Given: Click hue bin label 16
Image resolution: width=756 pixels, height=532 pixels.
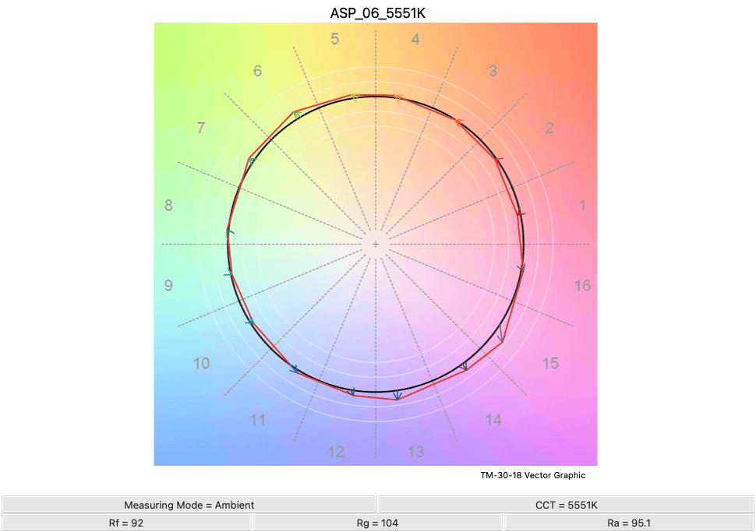Looking at the screenshot, I should coord(582,285).
